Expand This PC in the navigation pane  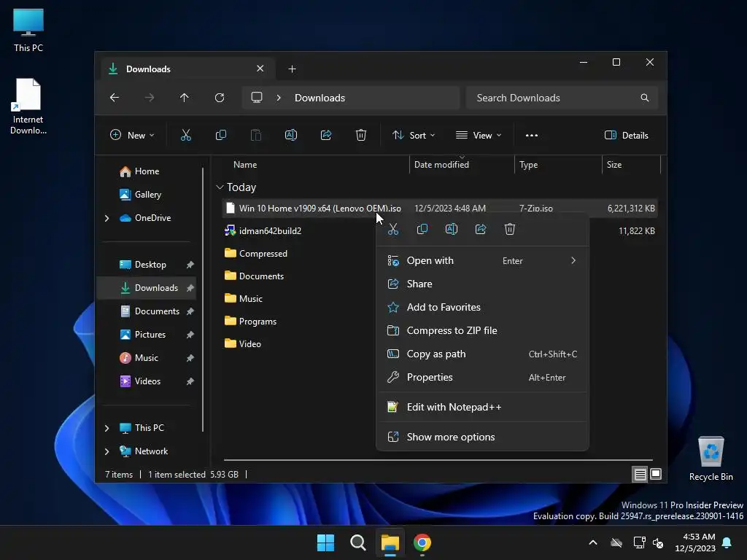tap(107, 428)
